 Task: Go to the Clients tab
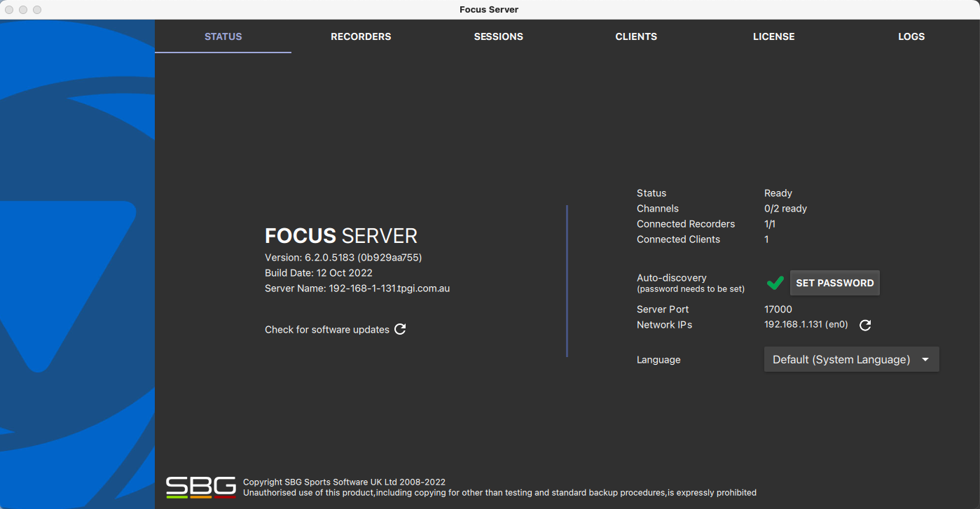click(636, 36)
